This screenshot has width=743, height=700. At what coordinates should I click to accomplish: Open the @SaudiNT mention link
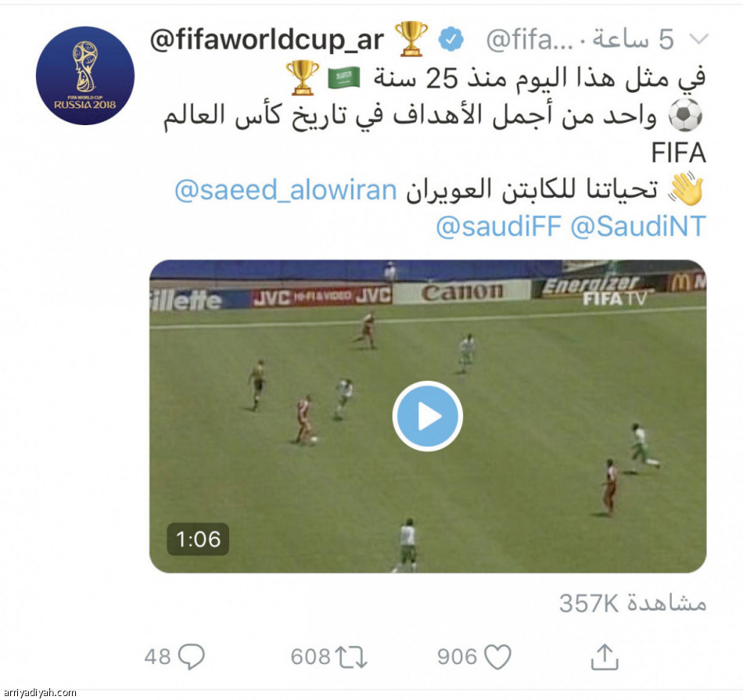coord(638,227)
